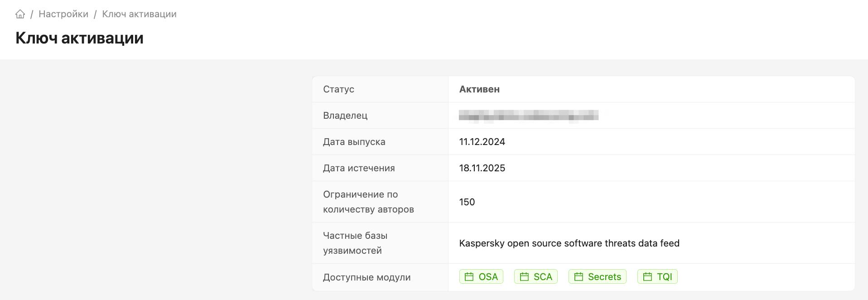
Task: Select the Secrets module label
Action: (604, 277)
